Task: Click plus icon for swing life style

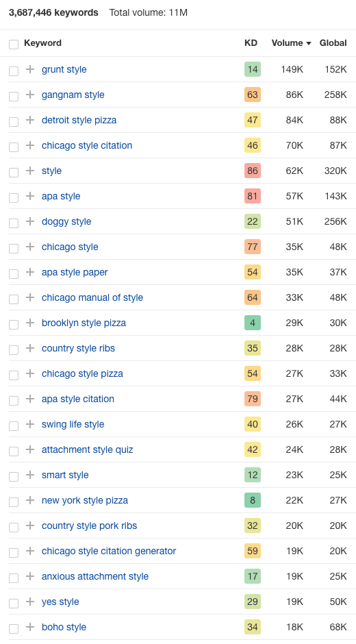Action: point(30,424)
